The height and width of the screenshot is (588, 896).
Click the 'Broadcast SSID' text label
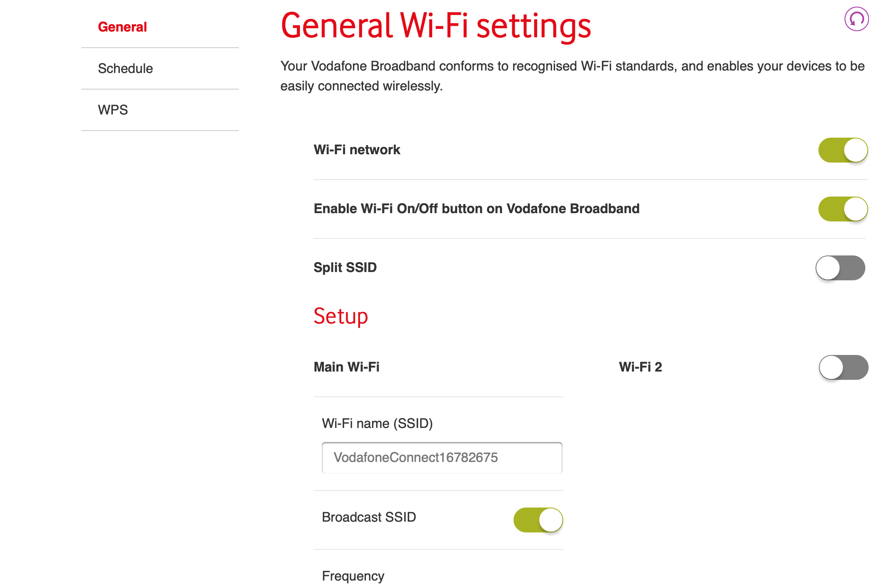(369, 517)
